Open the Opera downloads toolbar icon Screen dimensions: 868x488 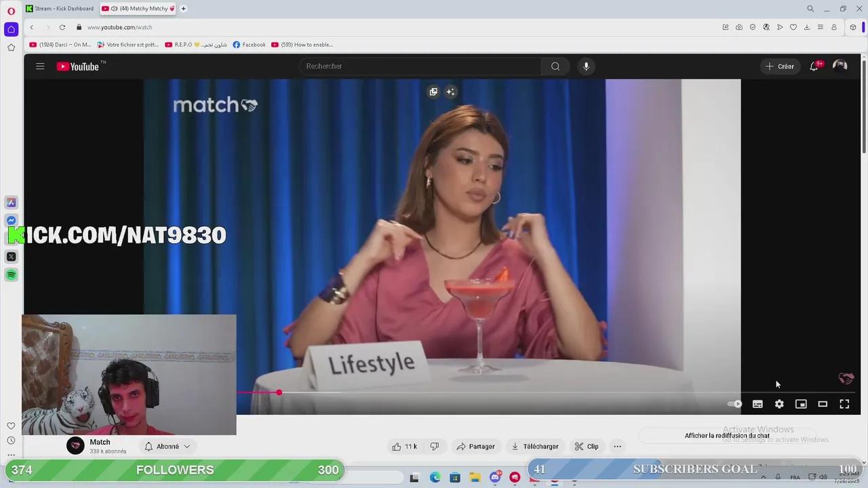pyautogui.click(x=807, y=27)
